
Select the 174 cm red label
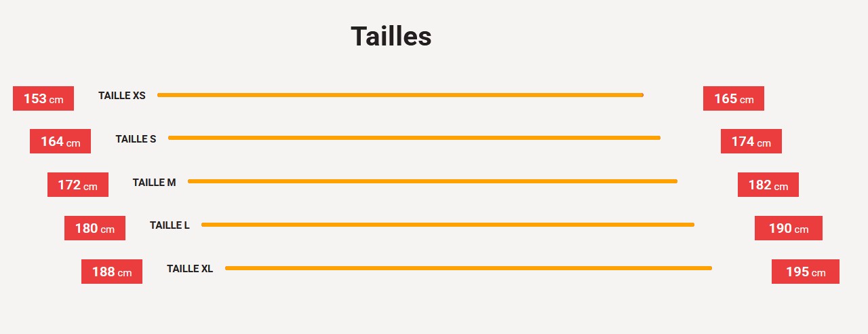coord(751,141)
